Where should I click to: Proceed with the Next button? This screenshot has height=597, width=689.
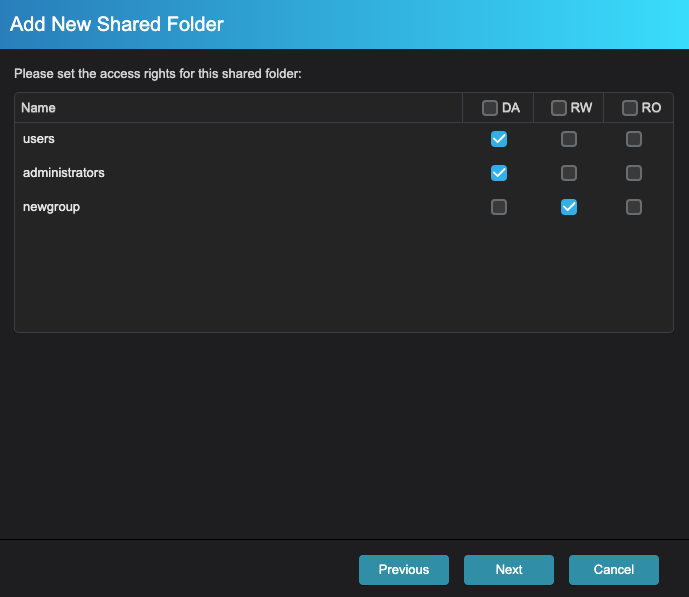click(509, 570)
